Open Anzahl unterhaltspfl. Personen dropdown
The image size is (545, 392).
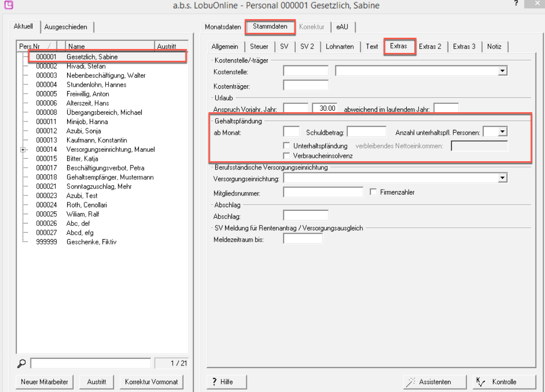coord(502,132)
